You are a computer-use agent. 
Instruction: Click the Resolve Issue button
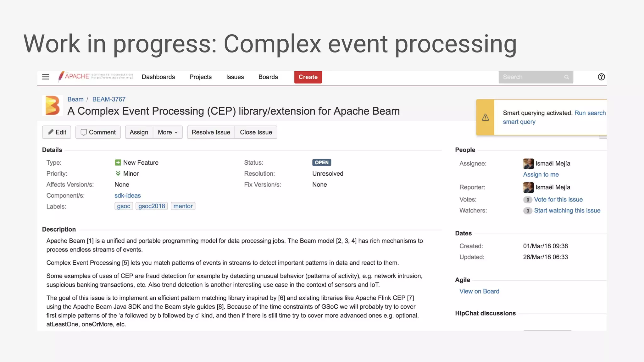point(211,132)
